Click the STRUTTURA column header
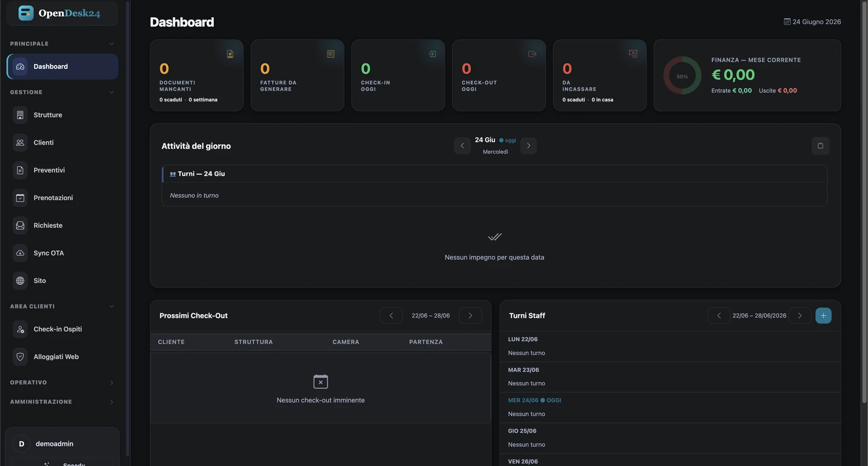Viewport: 868px width, 466px height. coord(253,342)
